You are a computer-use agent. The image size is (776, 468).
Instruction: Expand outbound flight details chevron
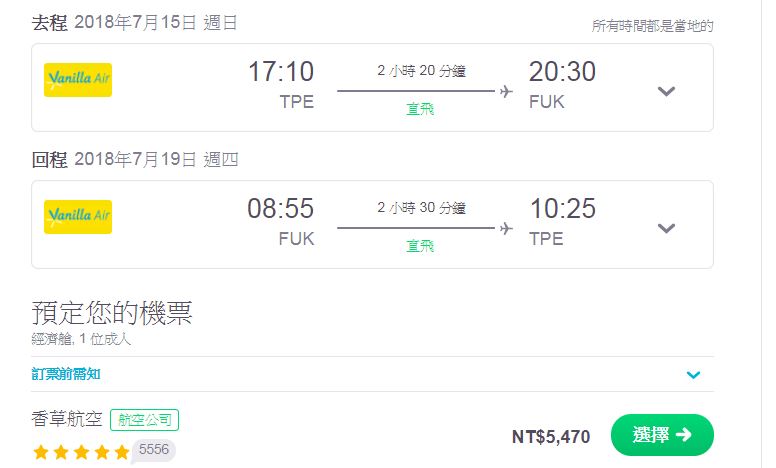(x=666, y=91)
